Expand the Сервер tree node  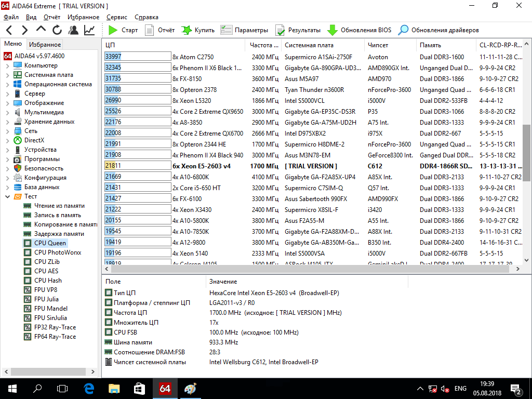coord(7,94)
